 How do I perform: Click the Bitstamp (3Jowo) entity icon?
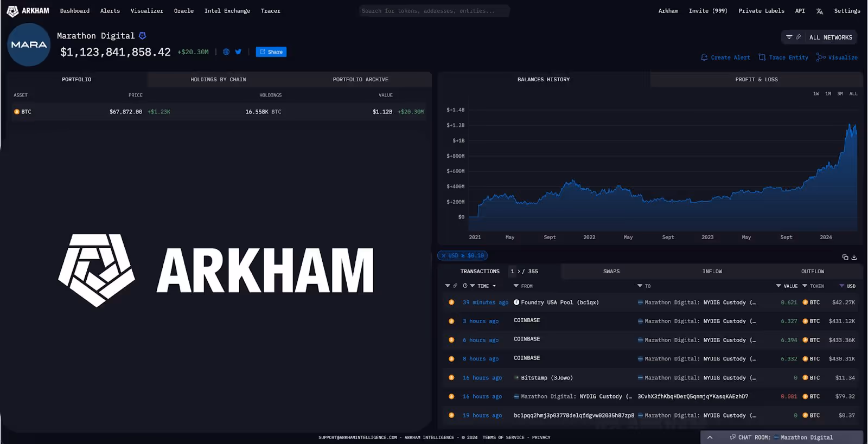pos(516,378)
